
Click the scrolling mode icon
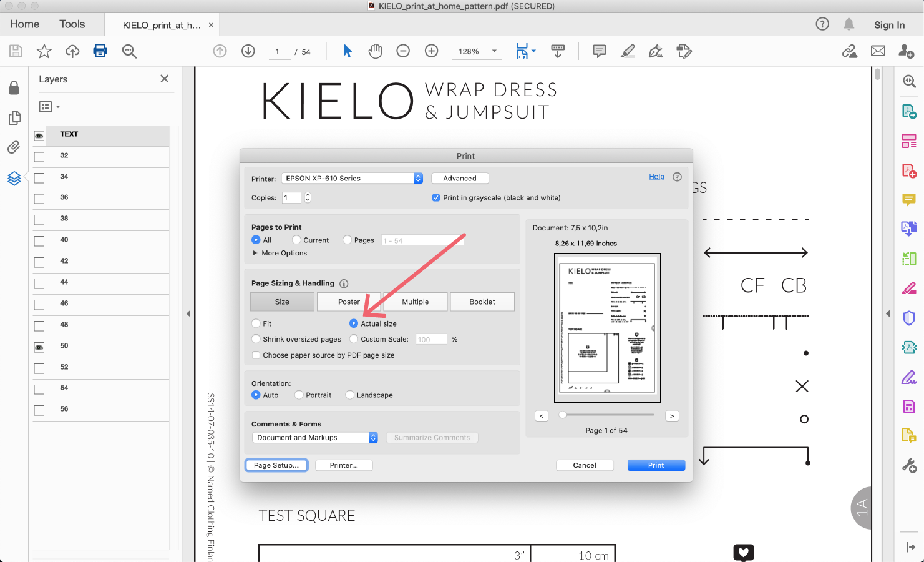coord(558,51)
